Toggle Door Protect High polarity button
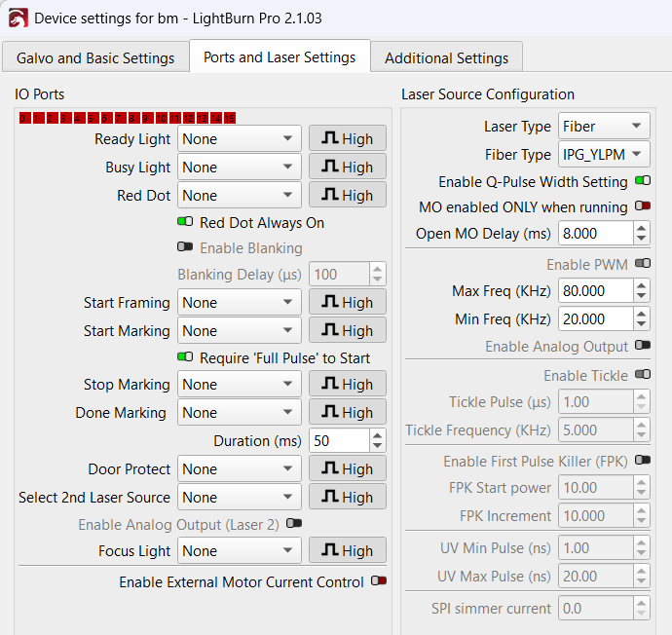This screenshot has width=672, height=635. (x=348, y=468)
